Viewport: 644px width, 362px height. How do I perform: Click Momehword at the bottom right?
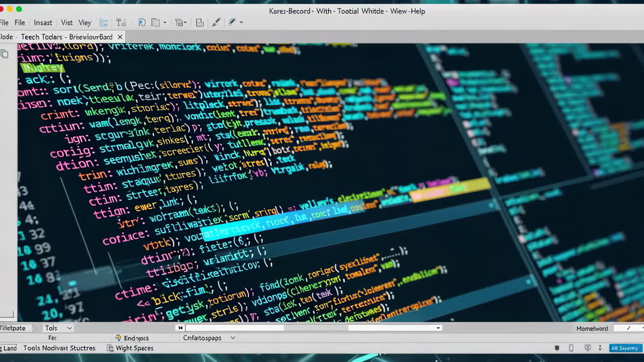[592, 328]
